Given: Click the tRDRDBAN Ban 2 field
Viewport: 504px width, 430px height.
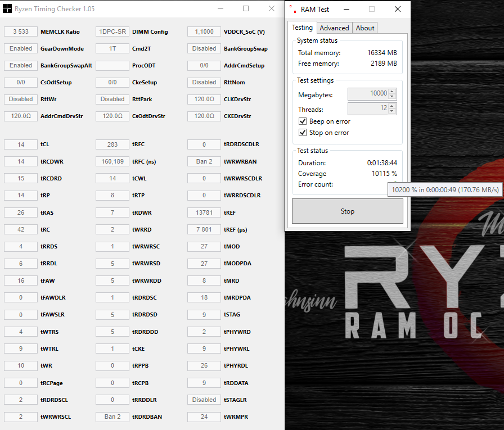Looking at the screenshot, I should coord(112,417).
